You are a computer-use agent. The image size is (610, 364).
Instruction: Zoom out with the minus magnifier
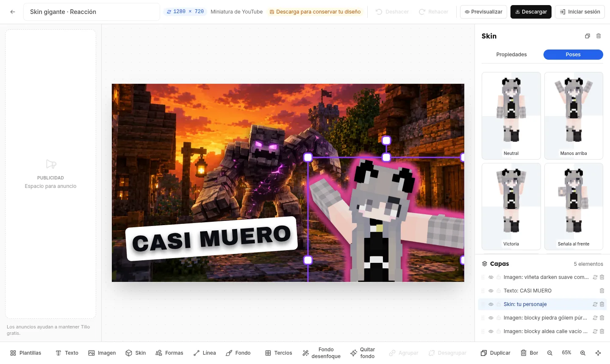(x=550, y=353)
